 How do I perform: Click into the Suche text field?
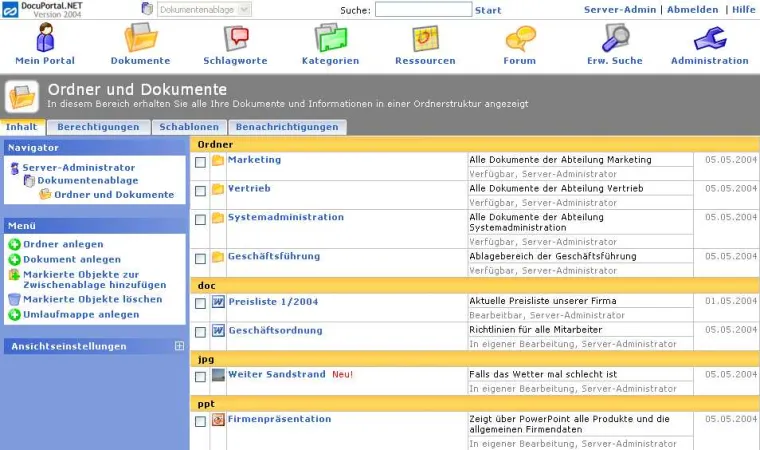pos(423,10)
